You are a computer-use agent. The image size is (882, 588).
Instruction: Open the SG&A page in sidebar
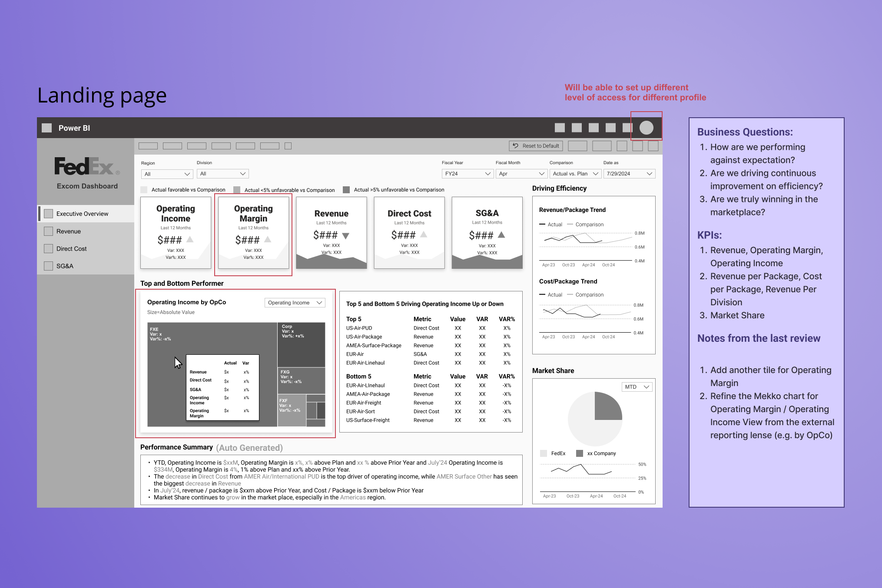click(86, 266)
